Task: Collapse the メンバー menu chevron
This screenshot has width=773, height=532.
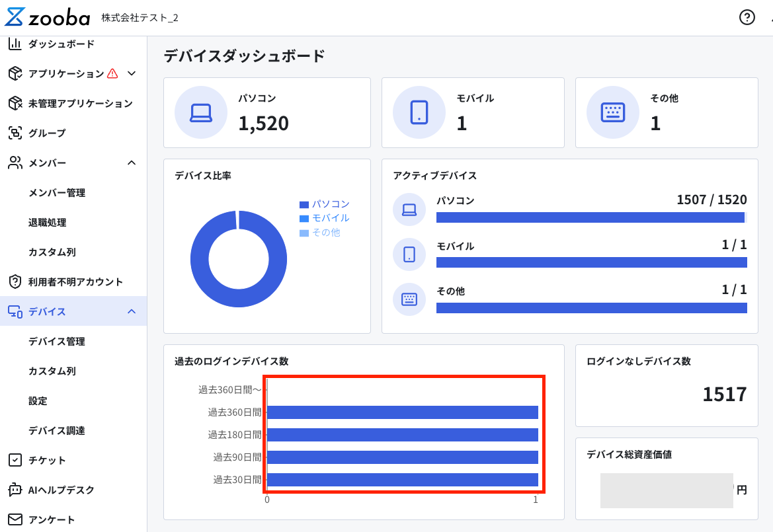Action: point(132,163)
